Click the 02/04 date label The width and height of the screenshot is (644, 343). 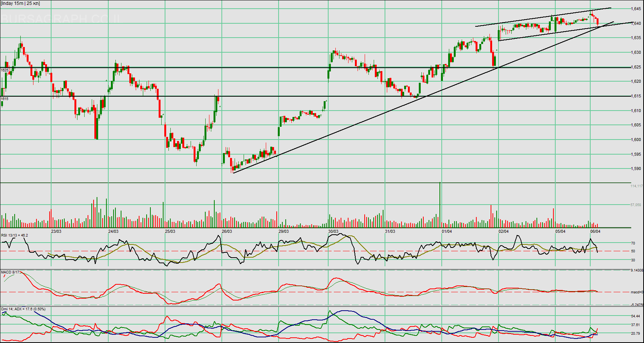(503, 231)
